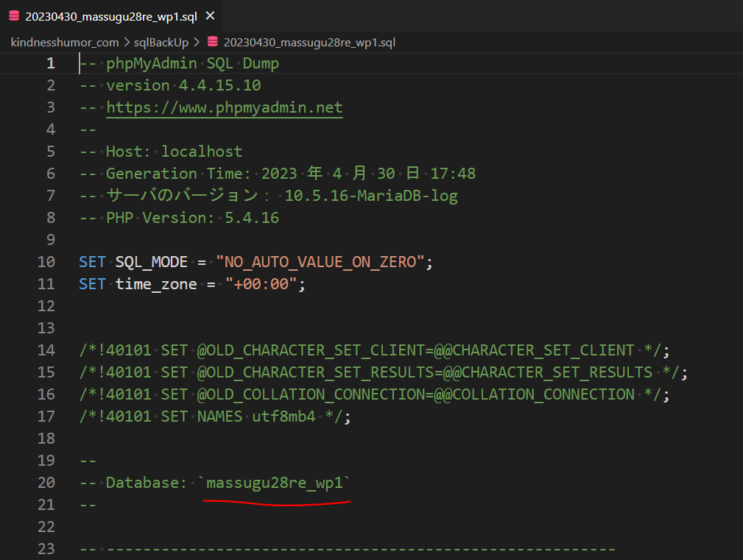Select the 20230430_massugu28re_wp1.sql editor tab
The width and height of the screenshot is (743, 560).
pyautogui.click(x=111, y=16)
